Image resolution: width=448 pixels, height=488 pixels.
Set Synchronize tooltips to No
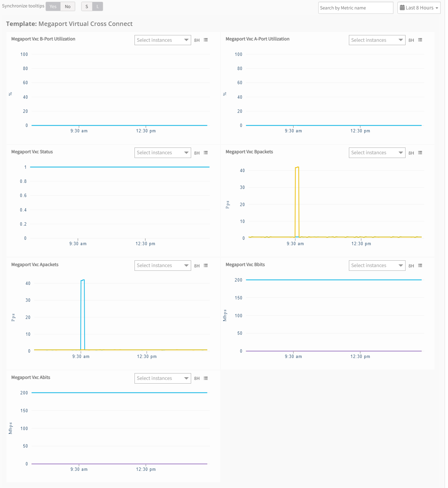pos(68,6)
